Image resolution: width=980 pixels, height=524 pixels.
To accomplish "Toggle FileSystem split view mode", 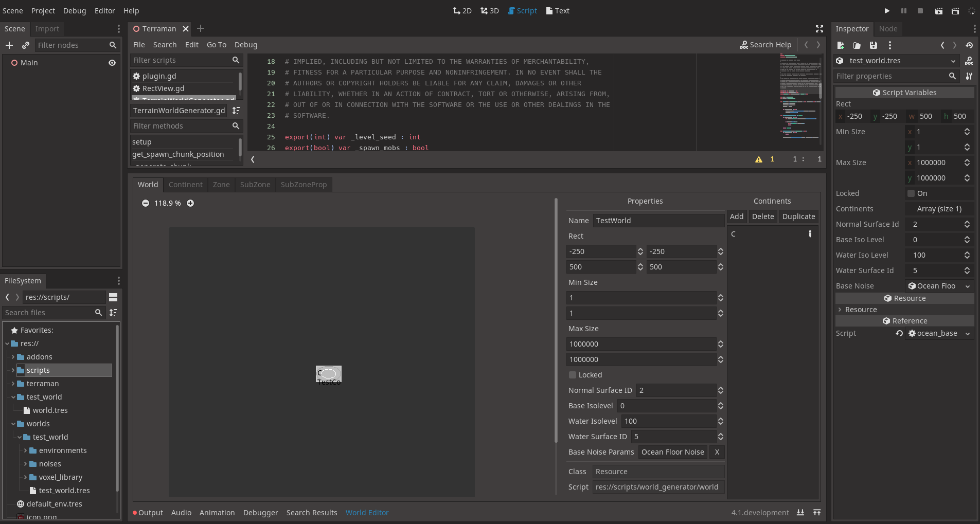I will coord(113,297).
